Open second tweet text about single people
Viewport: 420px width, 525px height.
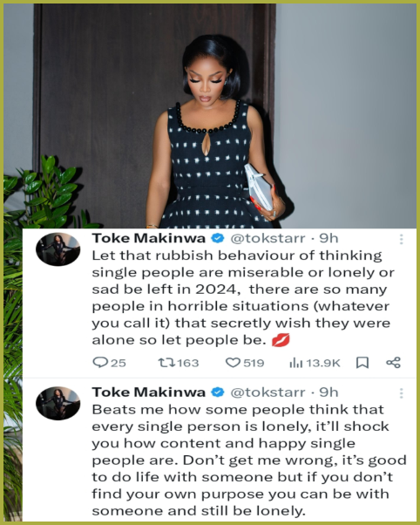click(249, 460)
